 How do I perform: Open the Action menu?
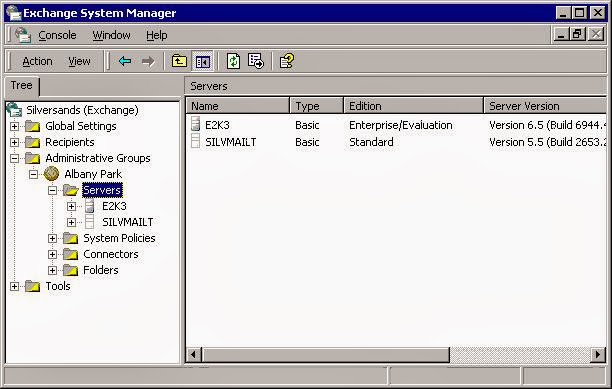37,61
